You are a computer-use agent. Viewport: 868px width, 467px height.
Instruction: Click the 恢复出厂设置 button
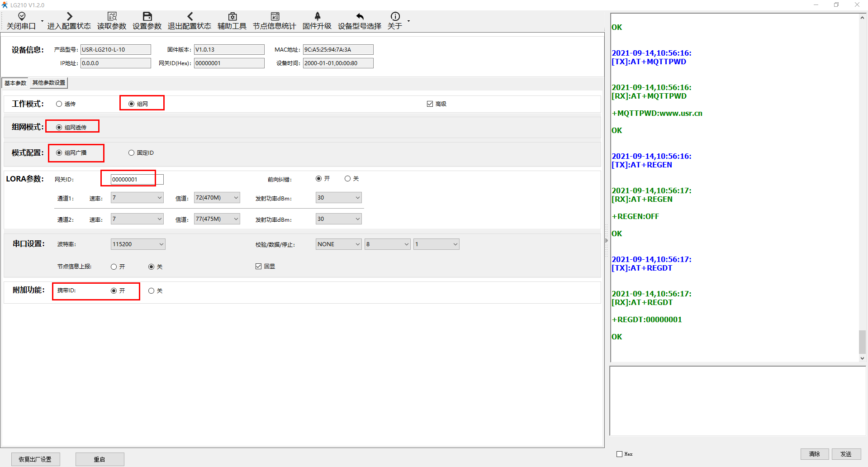(35, 459)
